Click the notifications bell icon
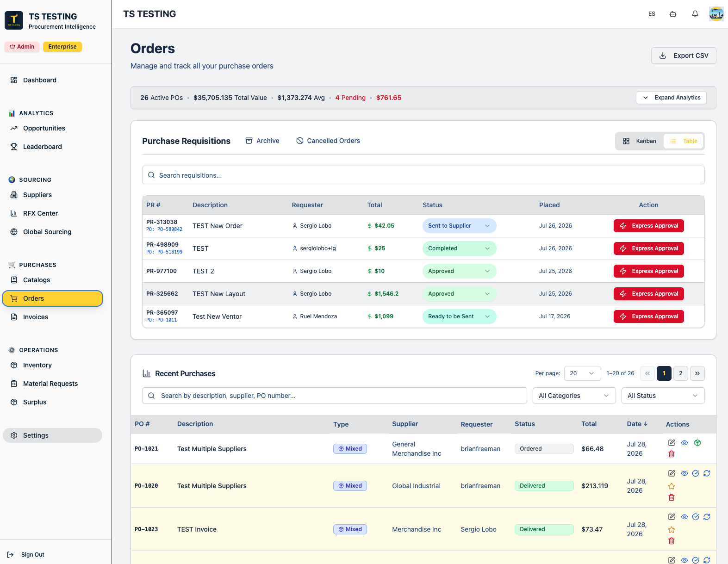Image resolution: width=728 pixels, height=564 pixels. click(x=695, y=14)
